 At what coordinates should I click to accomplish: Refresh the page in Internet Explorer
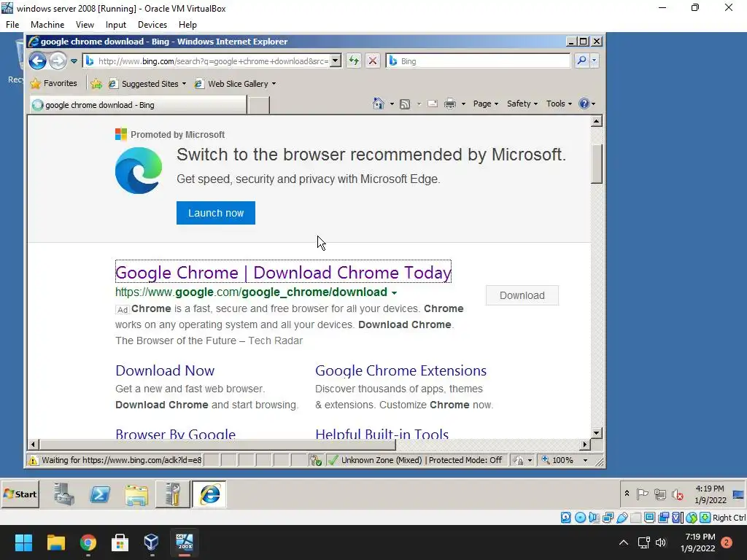[x=354, y=61]
